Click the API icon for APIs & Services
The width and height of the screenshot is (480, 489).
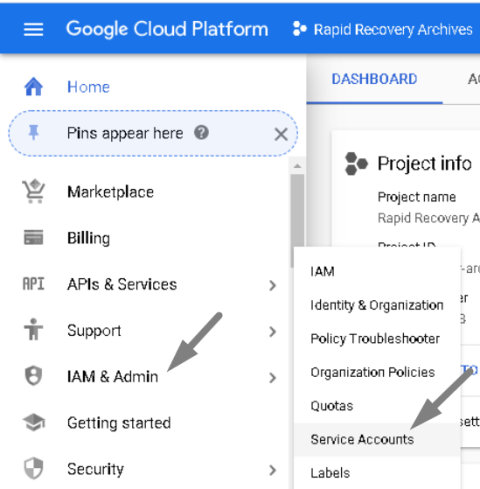tap(33, 284)
